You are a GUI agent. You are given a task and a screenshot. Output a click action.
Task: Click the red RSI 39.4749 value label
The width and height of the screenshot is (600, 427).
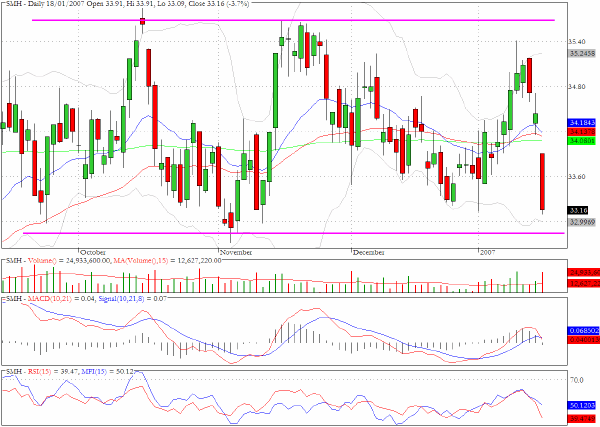point(582,419)
